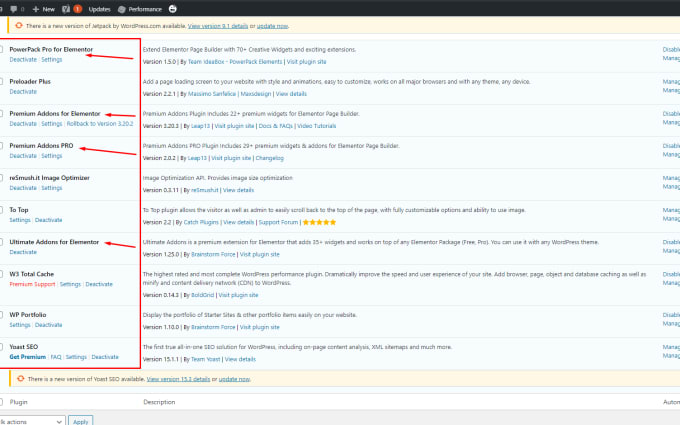680x425 pixels.
Task: Open W3 Total Cache Settings
Action: (70, 284)
